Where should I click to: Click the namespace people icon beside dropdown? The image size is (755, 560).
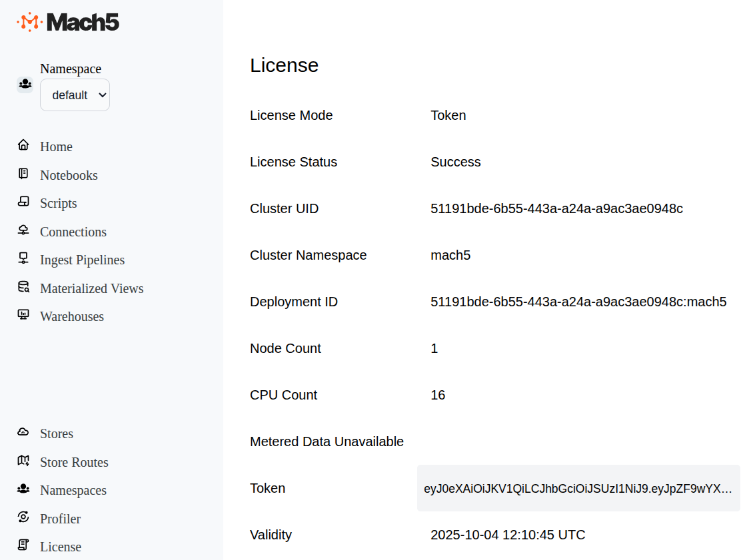coord(25,84)
